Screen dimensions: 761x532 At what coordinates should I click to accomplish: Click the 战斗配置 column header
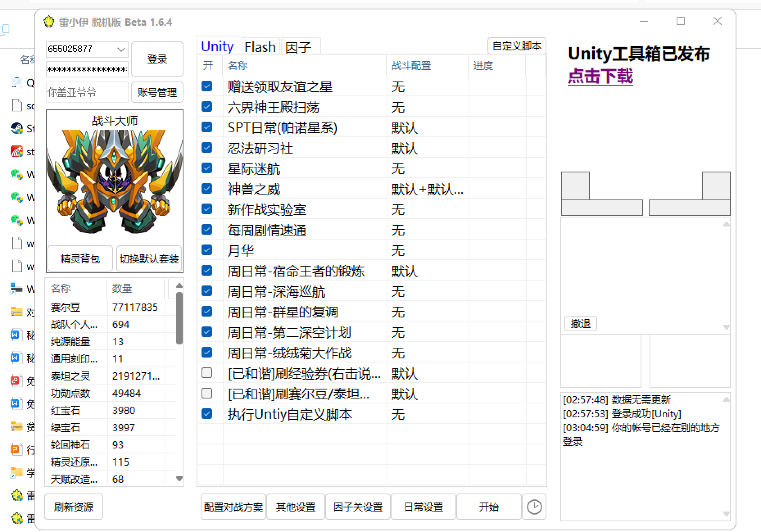click(427, 66)
